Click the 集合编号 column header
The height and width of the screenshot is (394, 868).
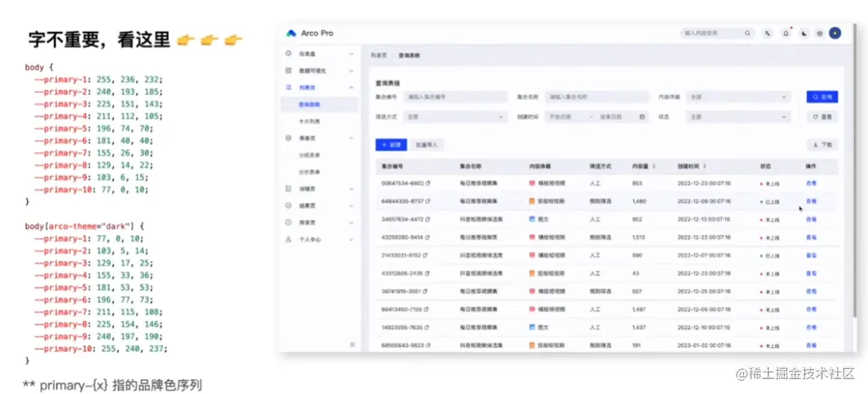393,166
